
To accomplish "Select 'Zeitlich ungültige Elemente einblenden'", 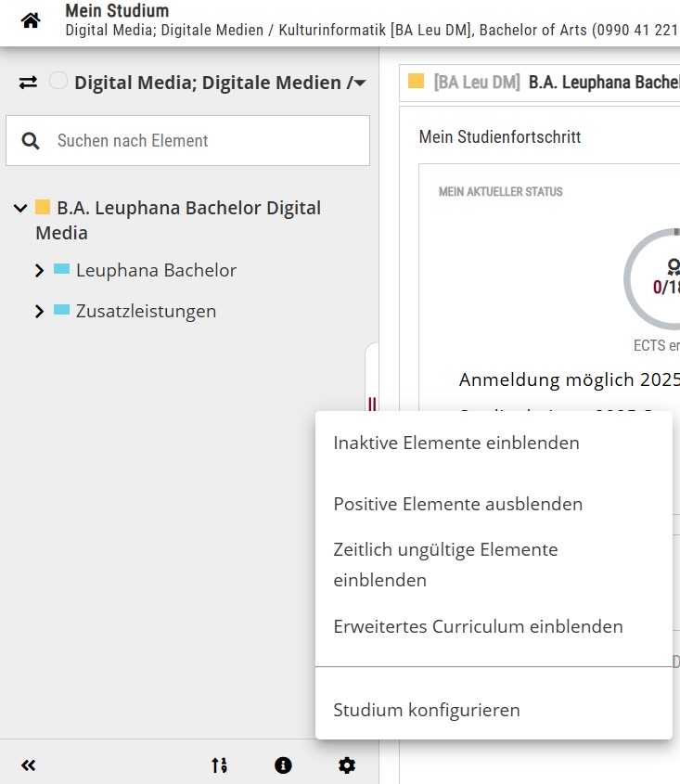I will coord(445,564).
